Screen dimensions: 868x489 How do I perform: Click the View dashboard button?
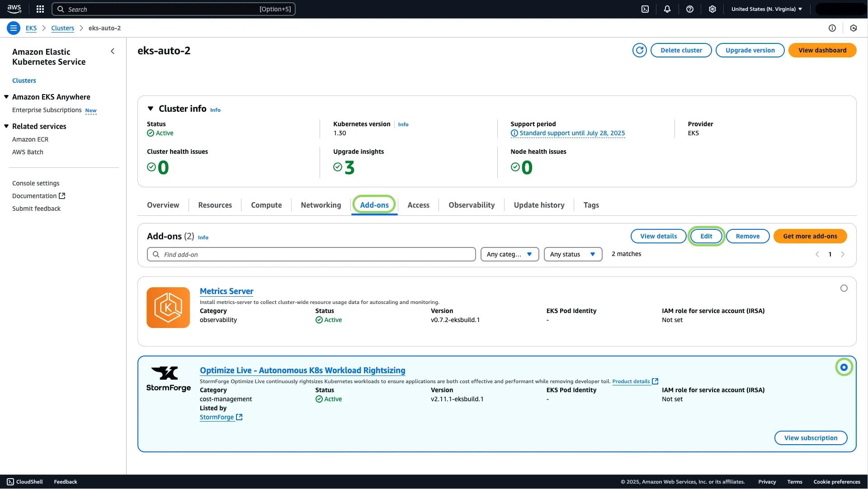pyautogui.click(x=822, y=50)
